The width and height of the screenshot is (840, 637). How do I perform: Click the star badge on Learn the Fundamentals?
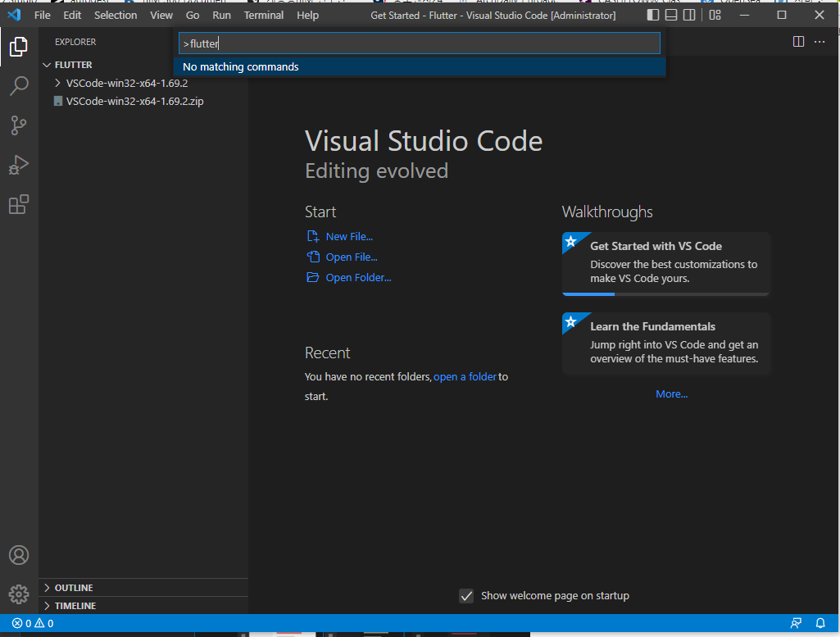coord(571,321)
